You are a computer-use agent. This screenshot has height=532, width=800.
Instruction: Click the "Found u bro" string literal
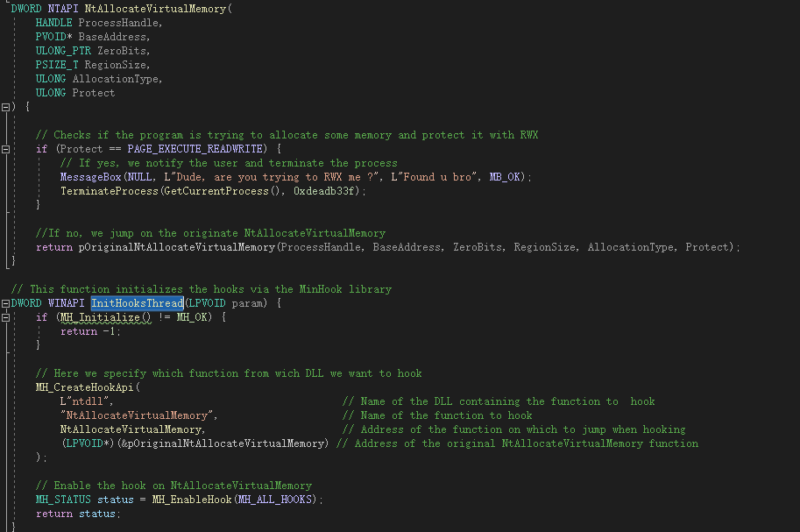coord(436,177)
